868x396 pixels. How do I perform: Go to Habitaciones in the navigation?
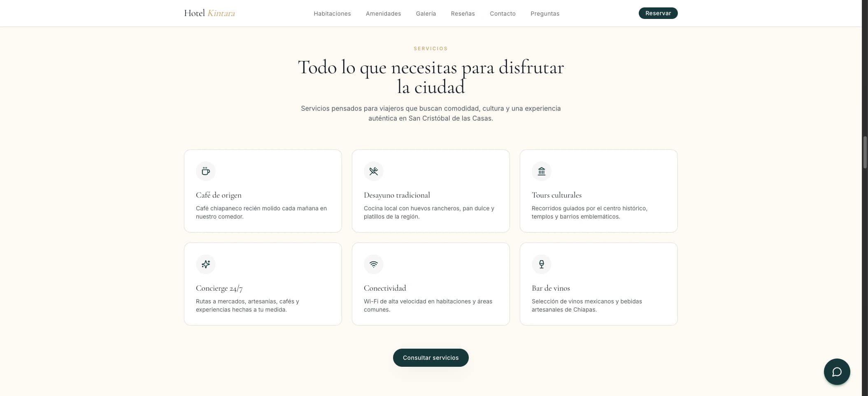pos(332,14)
